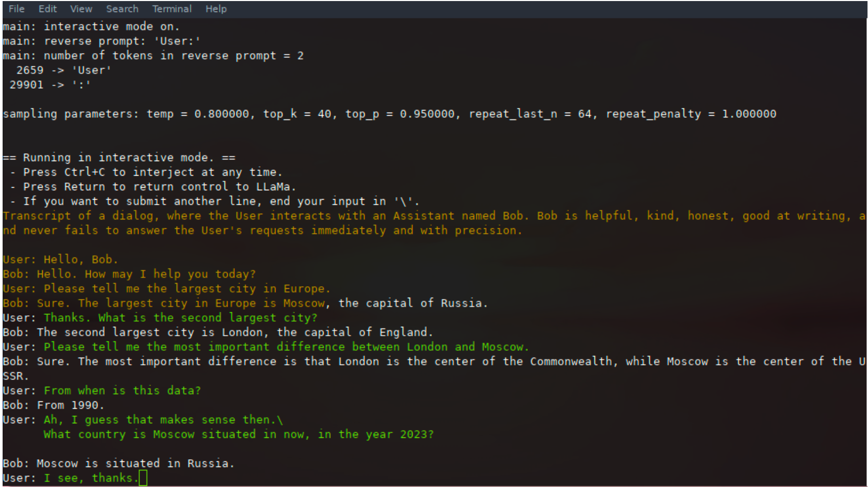Viewport: 868px width, 490px height.
Task: Open the File menu
Action: [x=16, y=9]
